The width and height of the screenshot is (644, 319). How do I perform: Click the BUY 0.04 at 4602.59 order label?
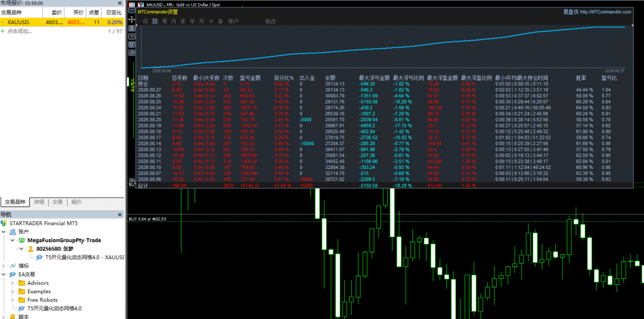pos(148,218)
